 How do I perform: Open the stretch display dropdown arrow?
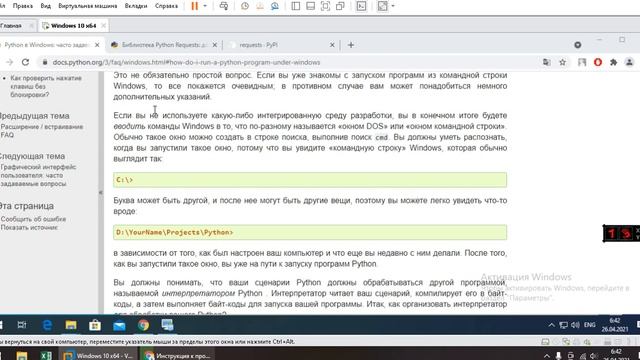pyautogui.click(x=393, y=6)
